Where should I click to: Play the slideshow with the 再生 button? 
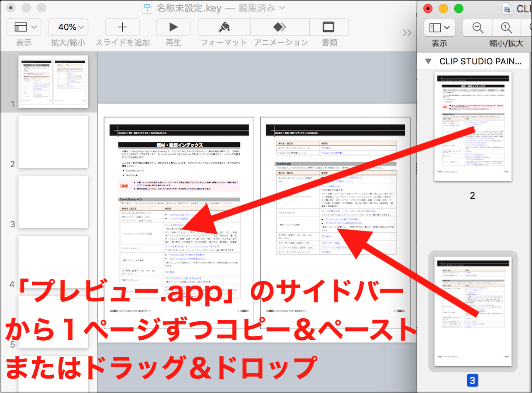[x=173, y=27]
